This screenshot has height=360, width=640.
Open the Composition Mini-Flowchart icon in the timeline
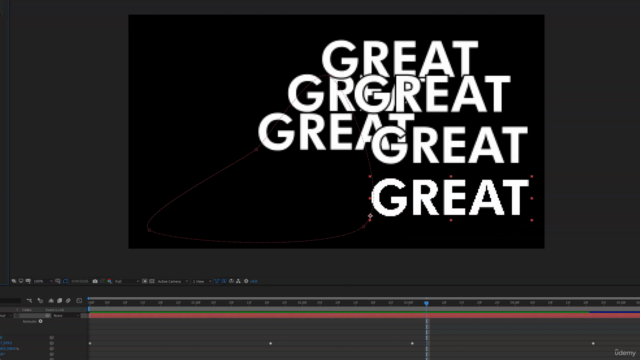pyautogui.click(x=29, y=301)
